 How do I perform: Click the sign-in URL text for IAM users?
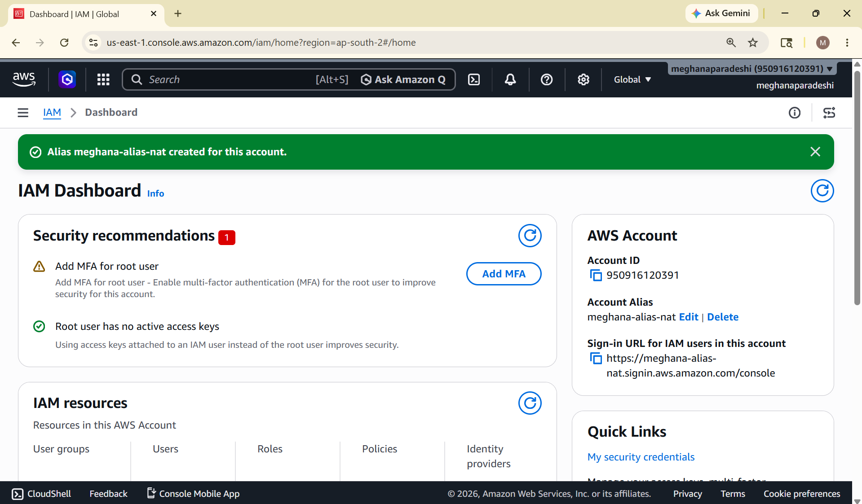[690, 366]
